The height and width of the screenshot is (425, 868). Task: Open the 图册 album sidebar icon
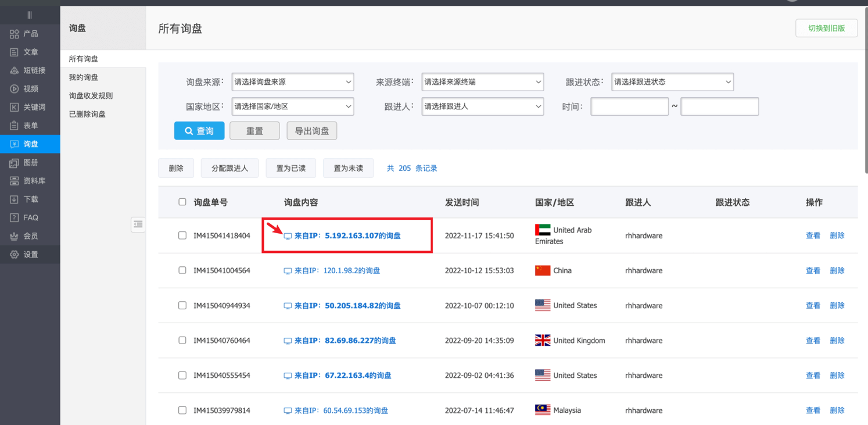(x=15, y=163)
